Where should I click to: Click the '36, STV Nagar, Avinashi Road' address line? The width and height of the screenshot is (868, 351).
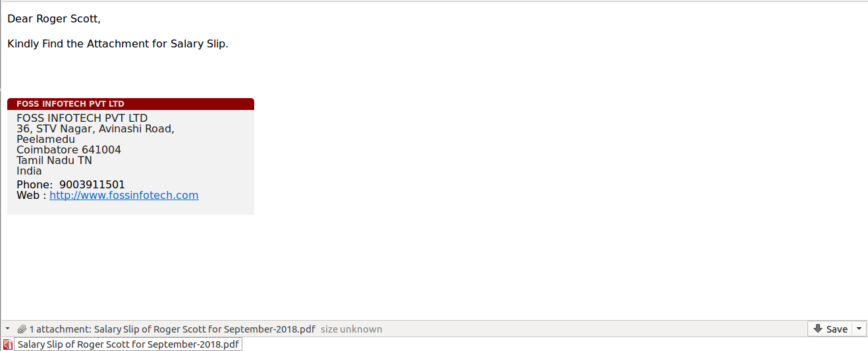pyautogui.click(x=95, y=129)
